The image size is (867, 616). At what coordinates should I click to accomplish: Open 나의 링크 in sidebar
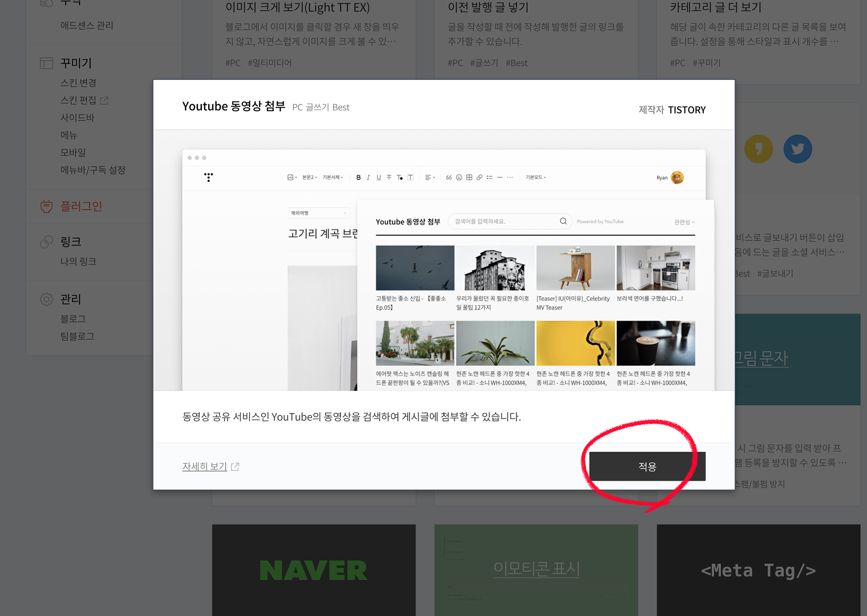(78, 261)
